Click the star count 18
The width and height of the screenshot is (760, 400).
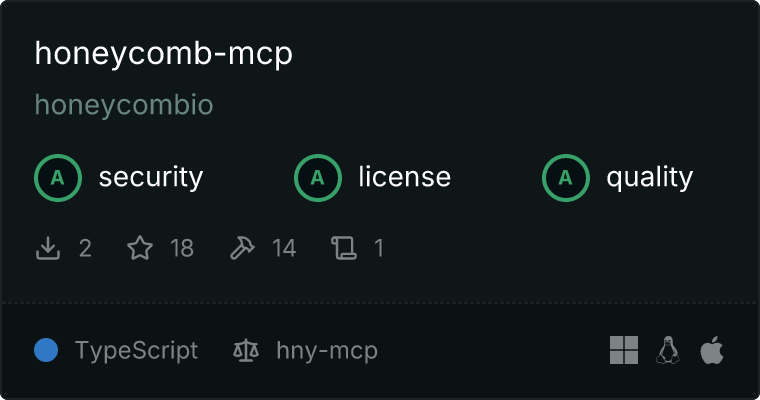point(182,248)
